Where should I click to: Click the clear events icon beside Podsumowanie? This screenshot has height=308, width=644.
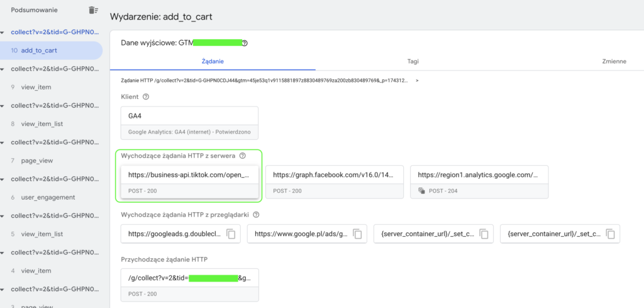(x=93, y=10)
